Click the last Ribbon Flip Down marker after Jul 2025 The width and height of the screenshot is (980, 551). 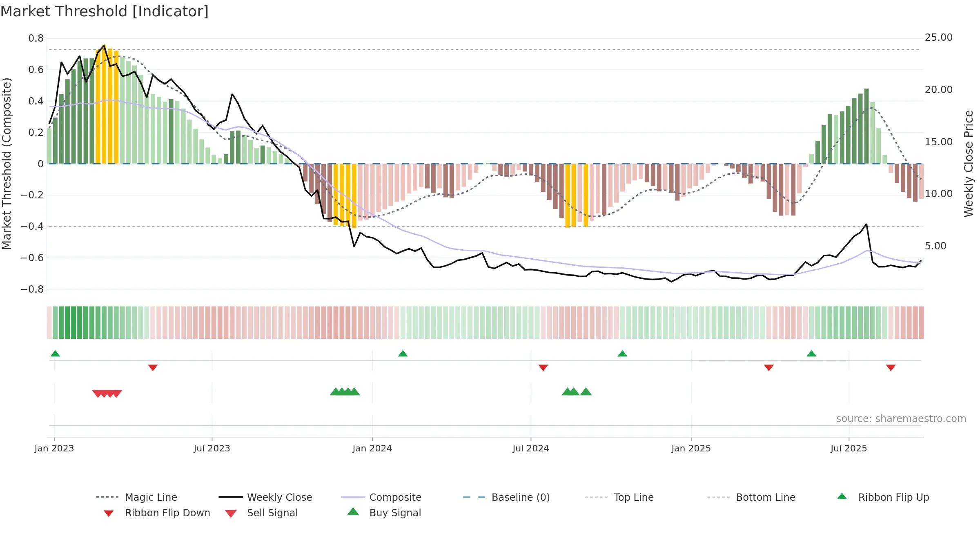pyautogui.click(x=891, y=368)
